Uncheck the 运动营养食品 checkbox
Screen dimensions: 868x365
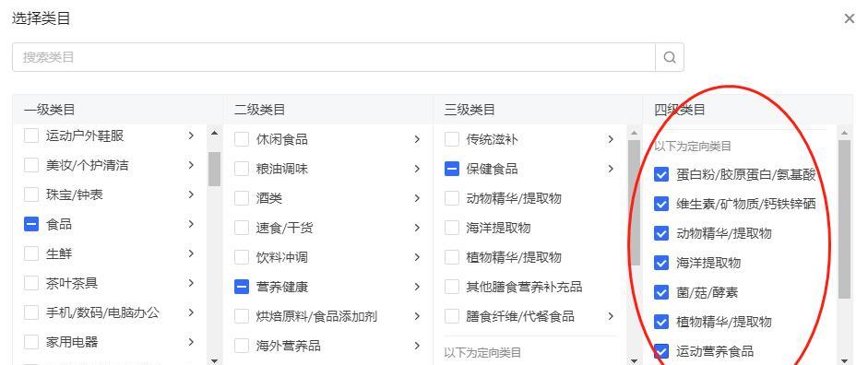pos(661,351)
